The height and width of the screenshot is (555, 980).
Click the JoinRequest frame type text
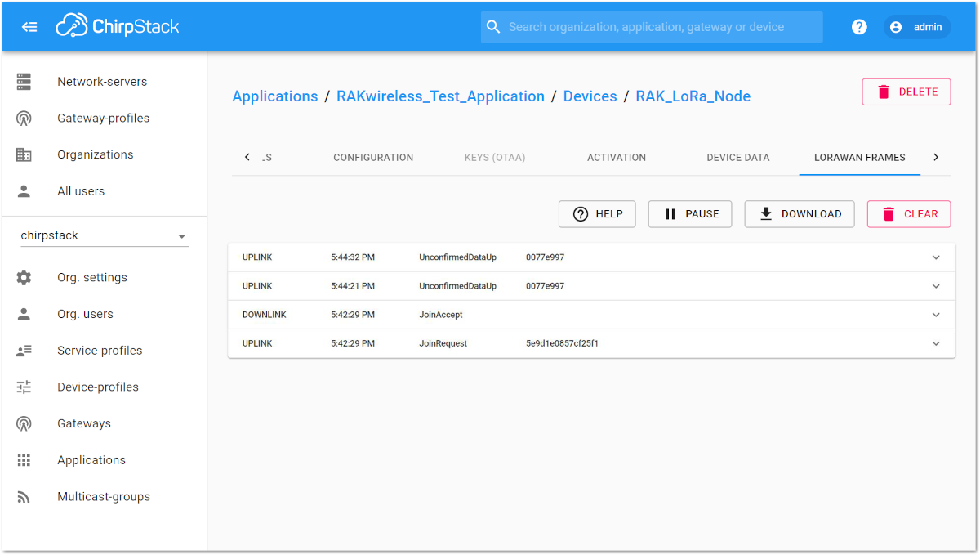tap(443, 343)
